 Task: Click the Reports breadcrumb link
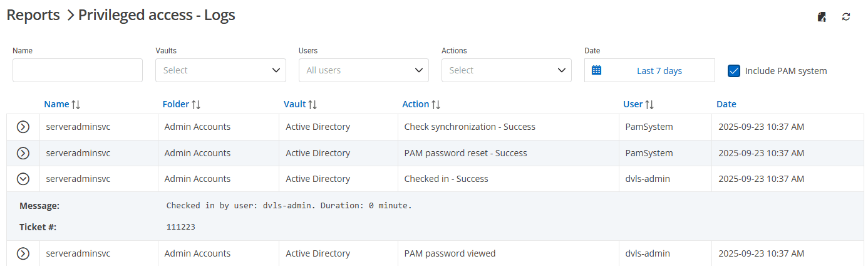coord(33,15)
